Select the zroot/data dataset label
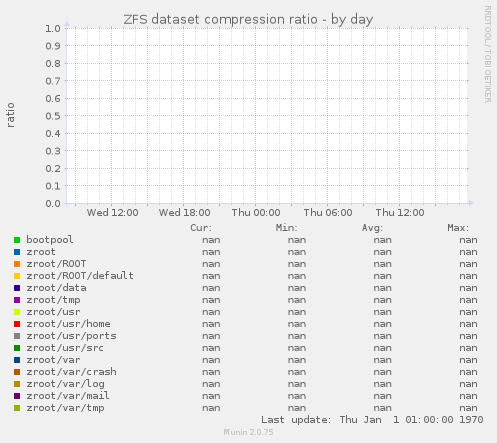 pyautogui.click(x=56, y=288)
